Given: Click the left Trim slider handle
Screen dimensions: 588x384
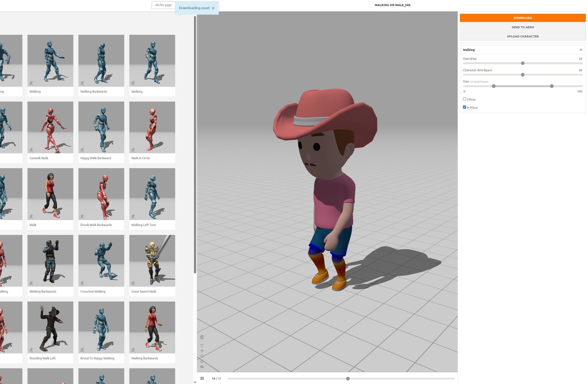Looking at the screenshot, I should pyautogui.click(x=494, y=86).
